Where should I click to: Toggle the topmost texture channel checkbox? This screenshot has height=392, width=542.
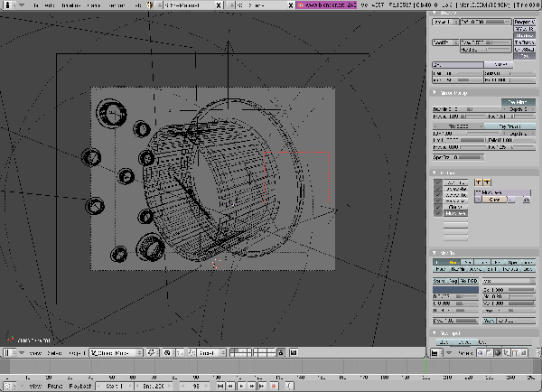[438, 182]
